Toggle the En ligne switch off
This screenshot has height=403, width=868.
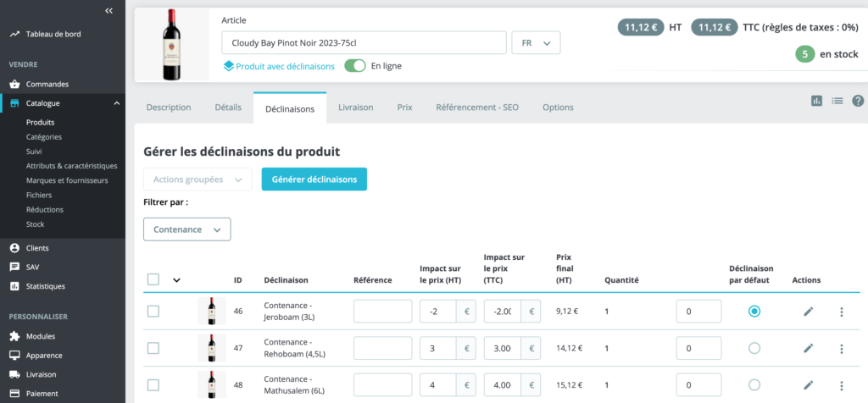click(x=354, y=66)
